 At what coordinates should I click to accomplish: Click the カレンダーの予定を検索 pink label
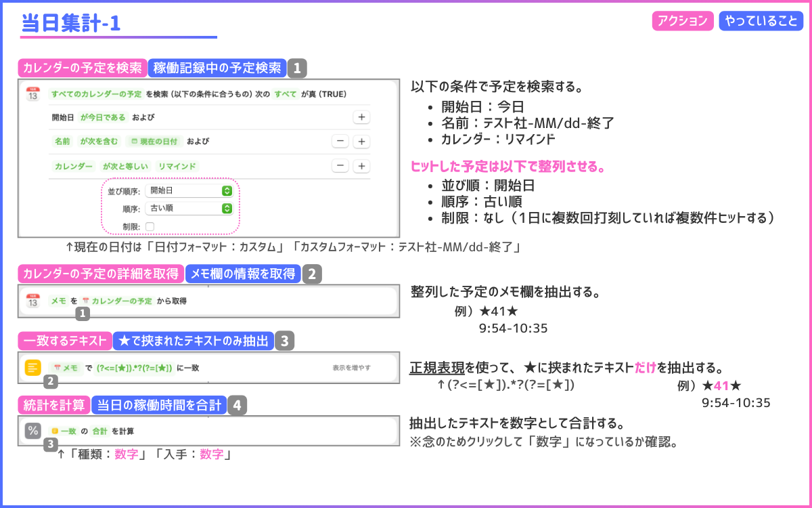coord(83,68)
